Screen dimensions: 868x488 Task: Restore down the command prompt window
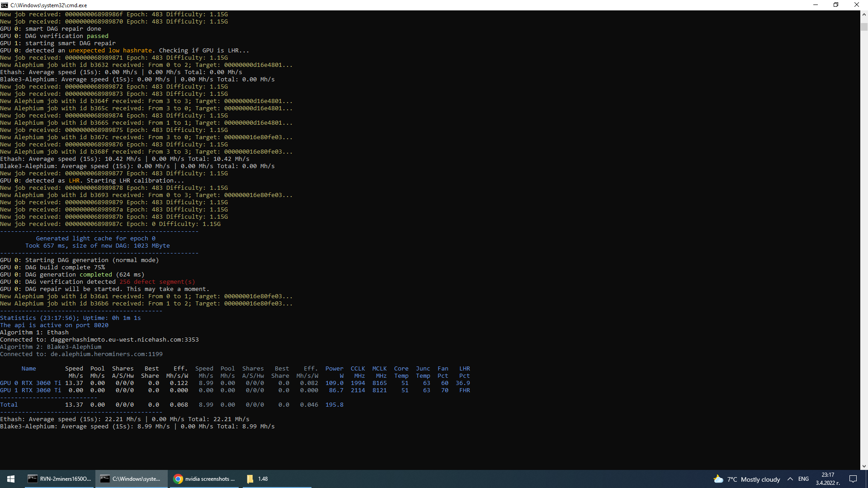836,5
